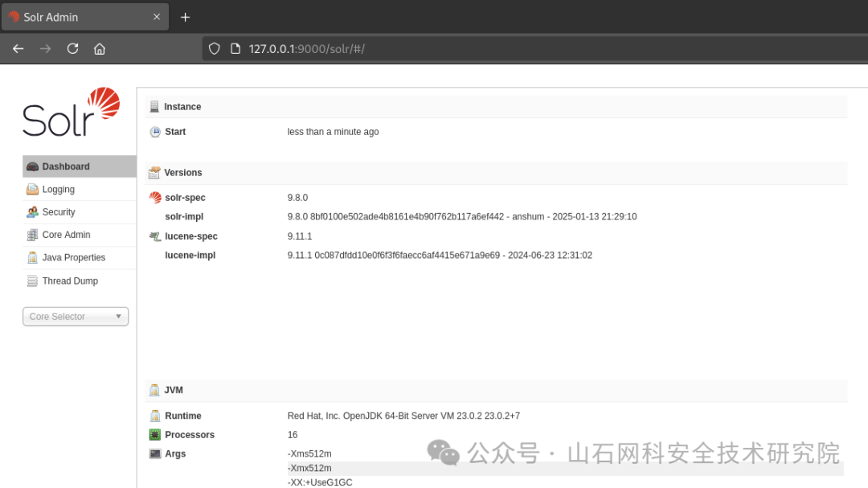The width and height of the screenshot is (868, 488).
Task: Click the Versions section header
Action: pos(496,173)
